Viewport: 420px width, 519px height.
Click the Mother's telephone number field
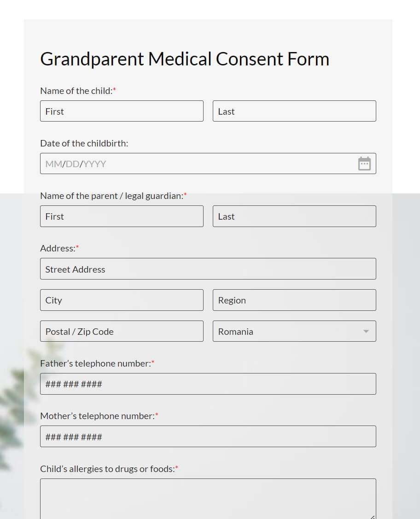coord(208,436)
